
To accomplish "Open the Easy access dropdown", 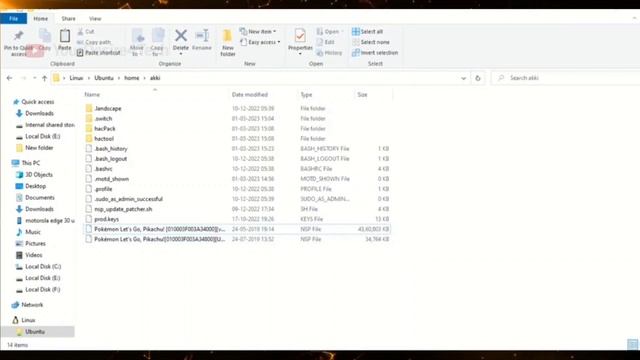I will point(260,42).
